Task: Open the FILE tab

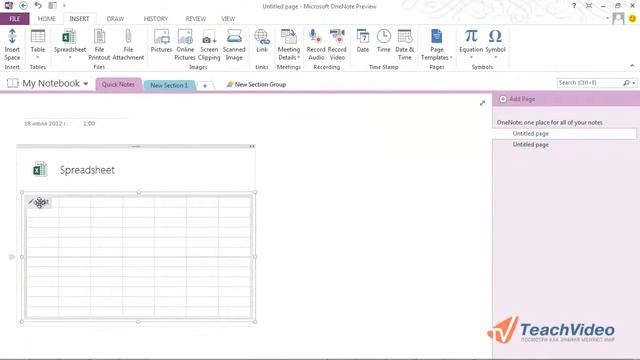Action: [x=14, y=19]
